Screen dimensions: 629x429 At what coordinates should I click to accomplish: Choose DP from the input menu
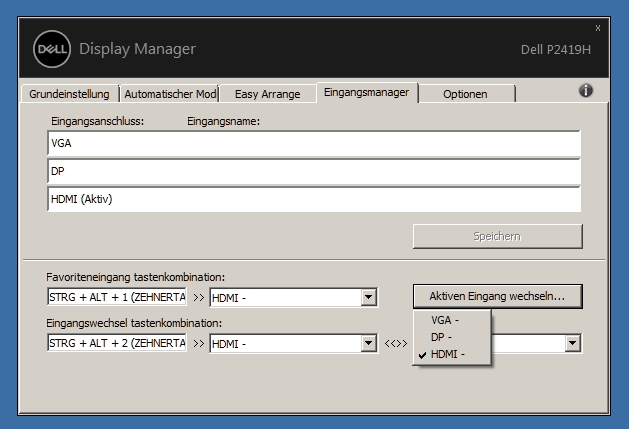pos(452,337)
